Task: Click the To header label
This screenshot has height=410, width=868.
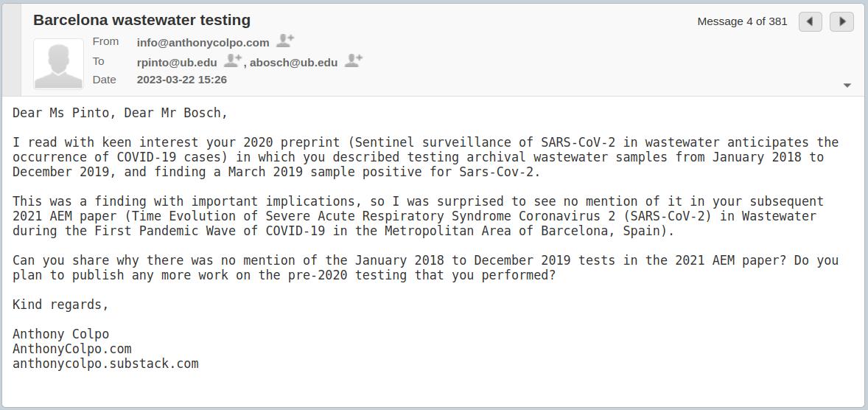Action: (99, 61)
